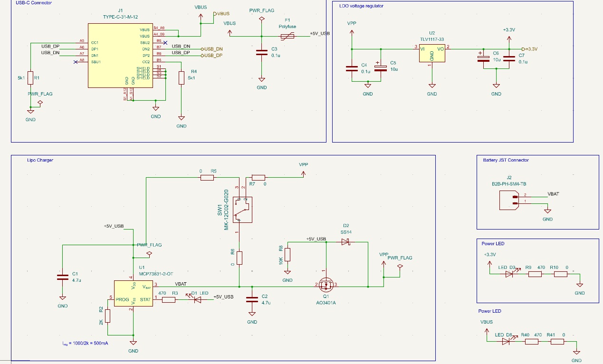Select the 0 ohm resistor R10

(560, 274)
